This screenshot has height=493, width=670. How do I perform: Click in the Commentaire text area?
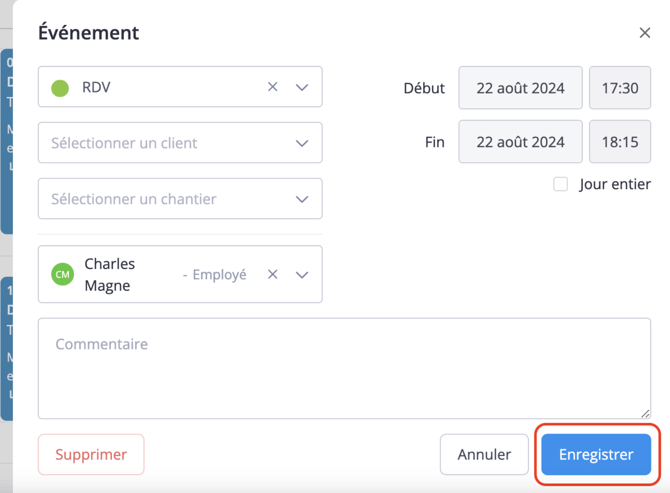(344, 368)
